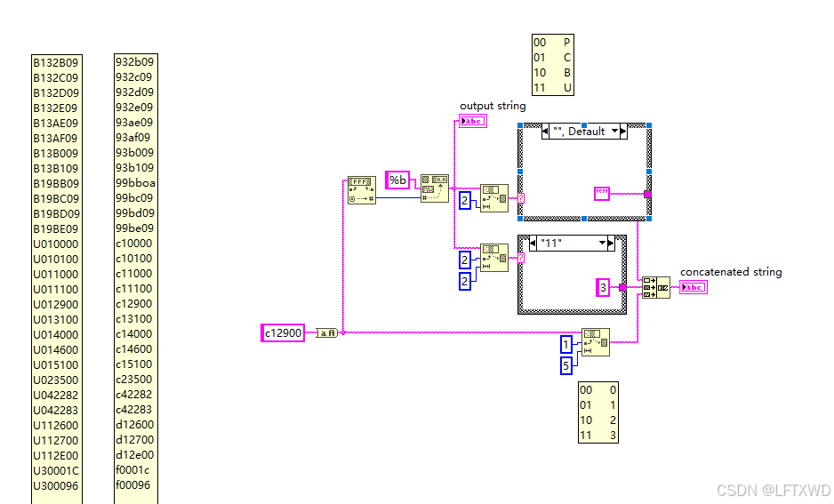Click the selector terminal of the Default case structure
Screen dimensions: 834x504
click(521, 198)
